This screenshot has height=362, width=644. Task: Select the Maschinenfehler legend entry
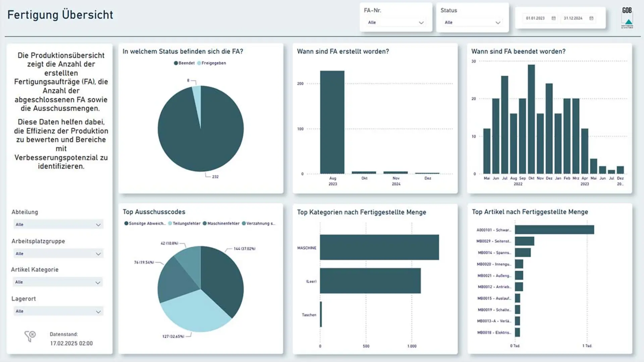(221, 223)
